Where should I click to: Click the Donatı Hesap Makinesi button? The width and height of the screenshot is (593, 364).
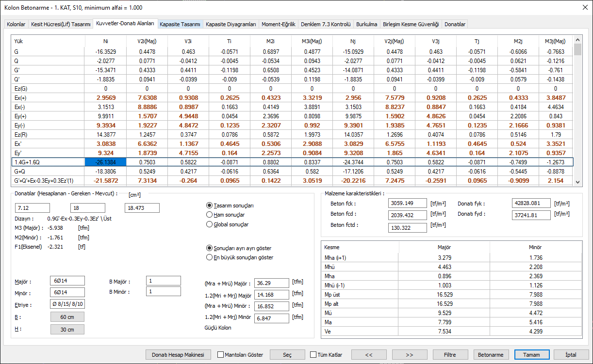click(x=181, y=355)
